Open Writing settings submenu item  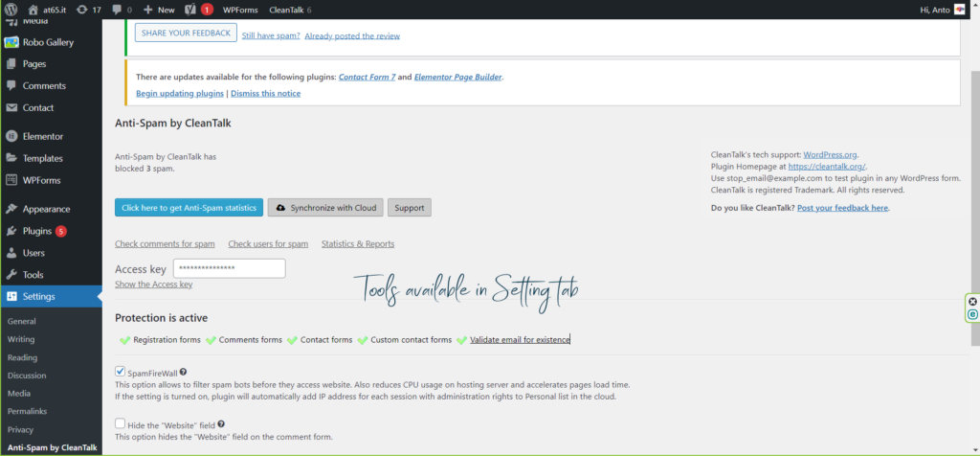[x=21, y=339]
